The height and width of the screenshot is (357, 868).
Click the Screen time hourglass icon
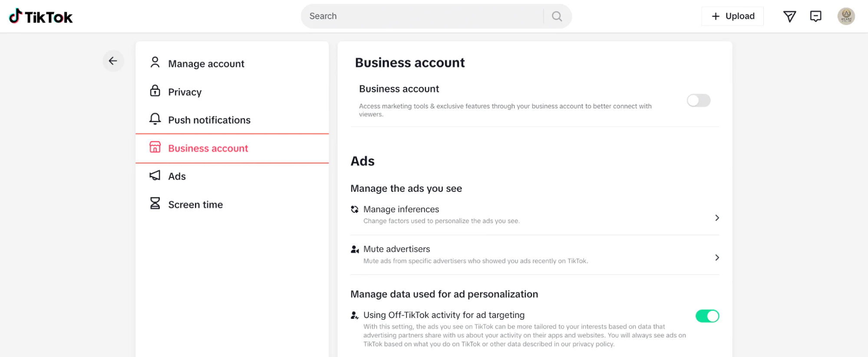click(x=155, y=204)
